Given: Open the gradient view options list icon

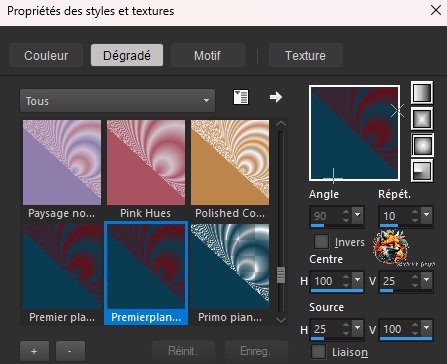Looking at the screenshot, I should 241,97.
